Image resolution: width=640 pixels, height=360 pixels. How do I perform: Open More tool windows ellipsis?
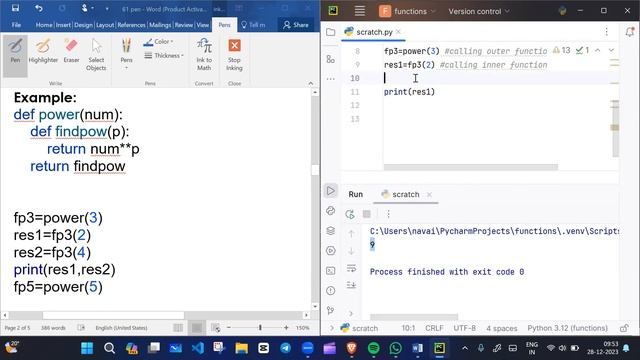point(331,78)
